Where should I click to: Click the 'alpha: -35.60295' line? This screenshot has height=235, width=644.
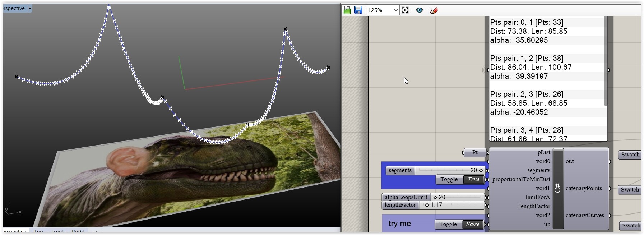(519, 40)
